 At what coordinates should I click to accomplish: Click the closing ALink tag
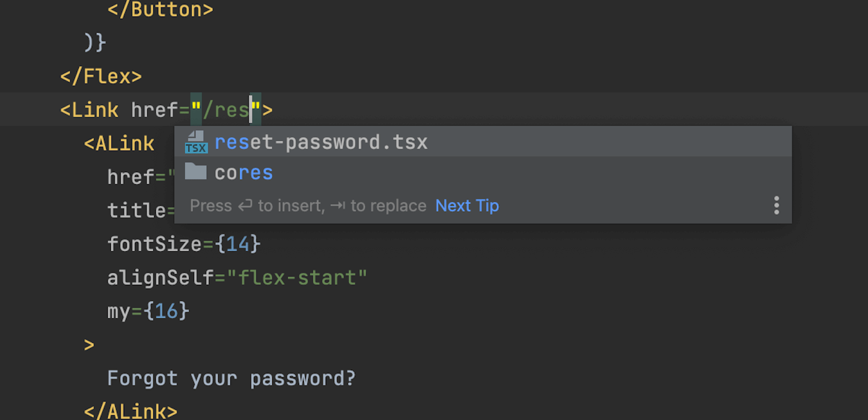(x=130, y=411)
